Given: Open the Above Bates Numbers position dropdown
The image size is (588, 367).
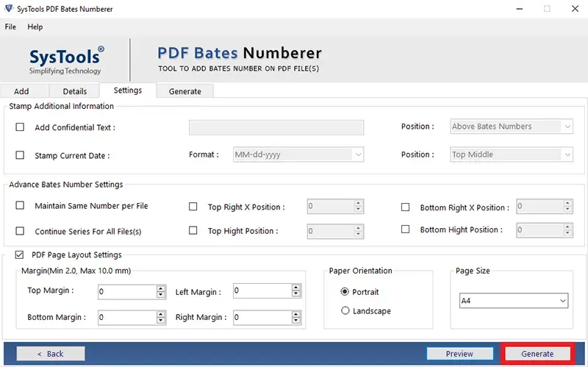Looking at the screenshot, I should point(512,127).
